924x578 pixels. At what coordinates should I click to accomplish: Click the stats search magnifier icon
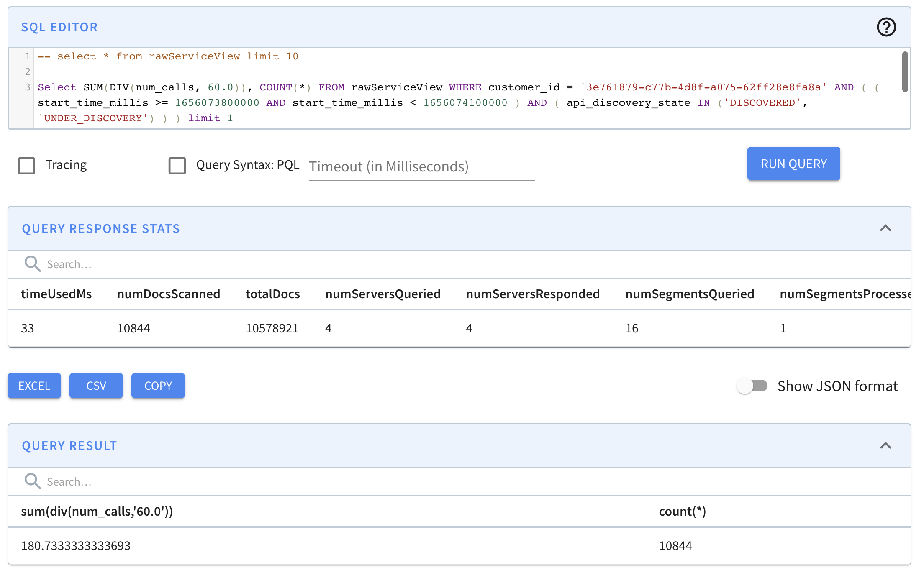pyautogui.click(x=32, y=264)
